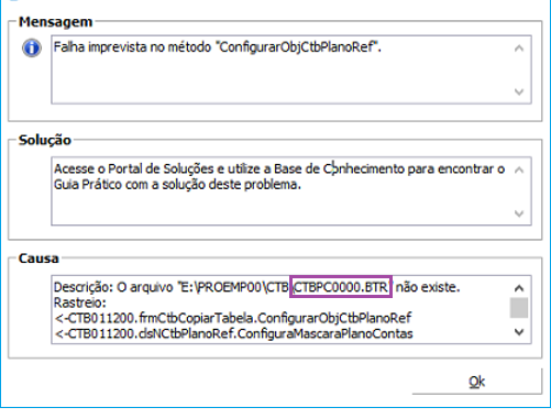The width and height of the screenshot is (552, 409).
Task: Click the highlighted CTBPC0000.BTR filename
Action: tap(341, 287)
